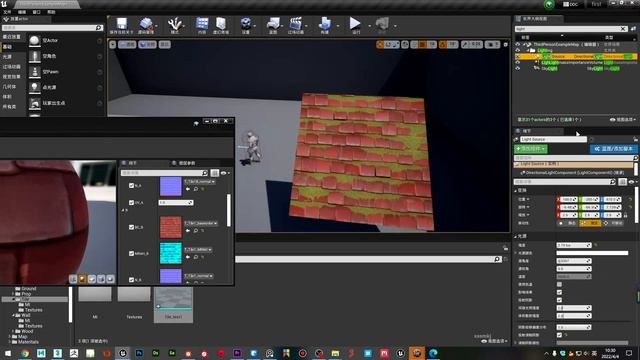This screenshot has width=640, height=360.
Task: Launch Unreal Engine from the taskbar
Action: click(400, 353)
